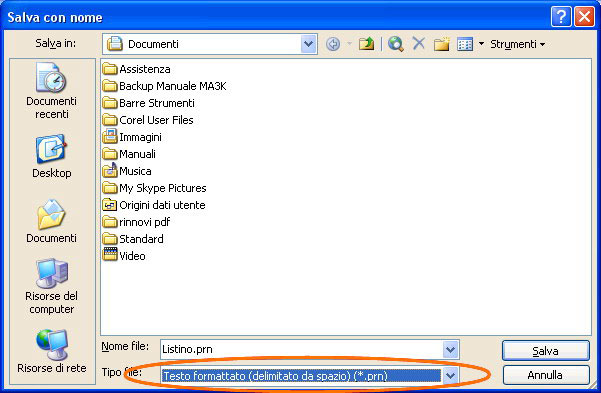
Task: Go up one folder level
Action: (x=366, y=44)
